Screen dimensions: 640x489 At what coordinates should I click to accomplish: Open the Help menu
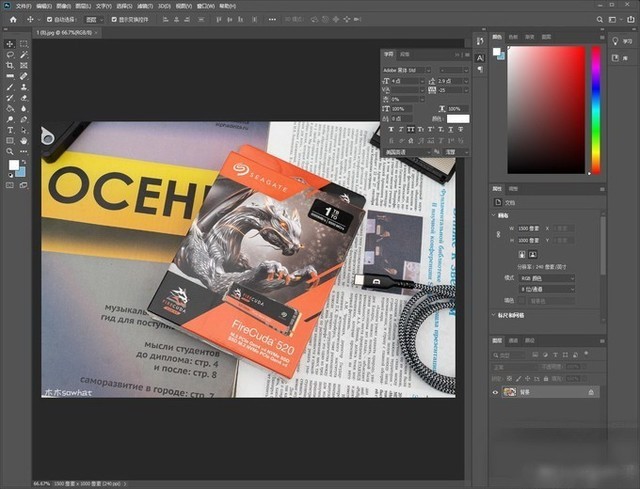(x=227, y=6)
